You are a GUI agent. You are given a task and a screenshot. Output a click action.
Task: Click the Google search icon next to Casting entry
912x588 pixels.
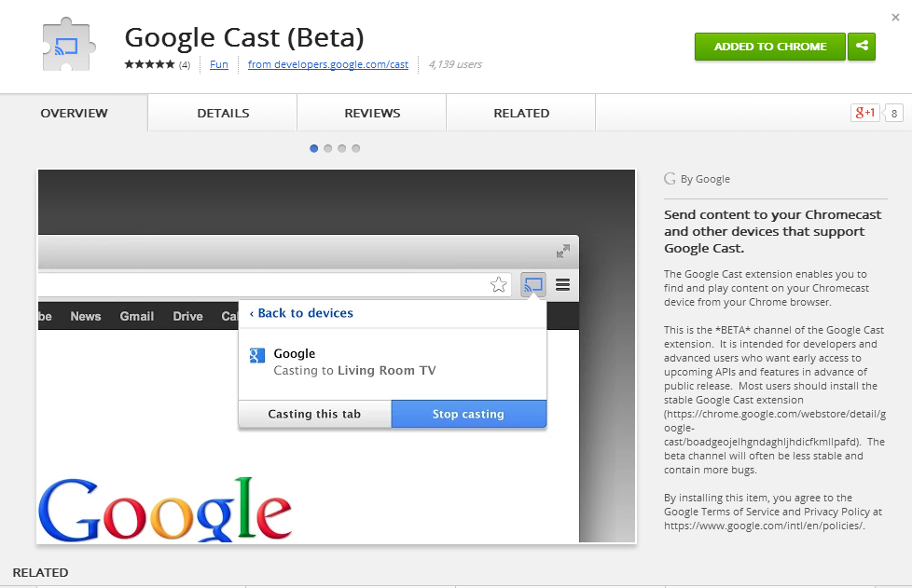pos(257,354)
